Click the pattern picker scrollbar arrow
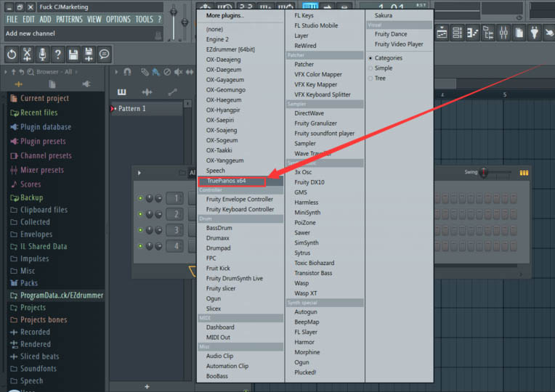555x392 pixels. point(188,104)
